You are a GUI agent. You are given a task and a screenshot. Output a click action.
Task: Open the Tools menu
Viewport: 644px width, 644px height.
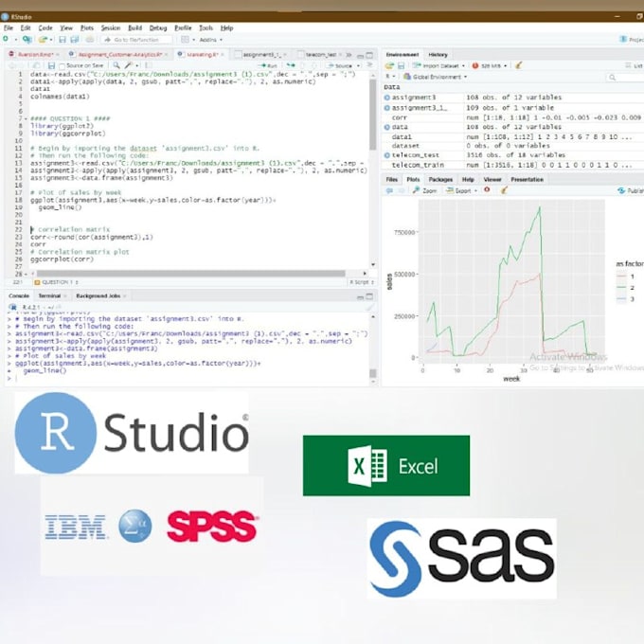coord(206,27)
